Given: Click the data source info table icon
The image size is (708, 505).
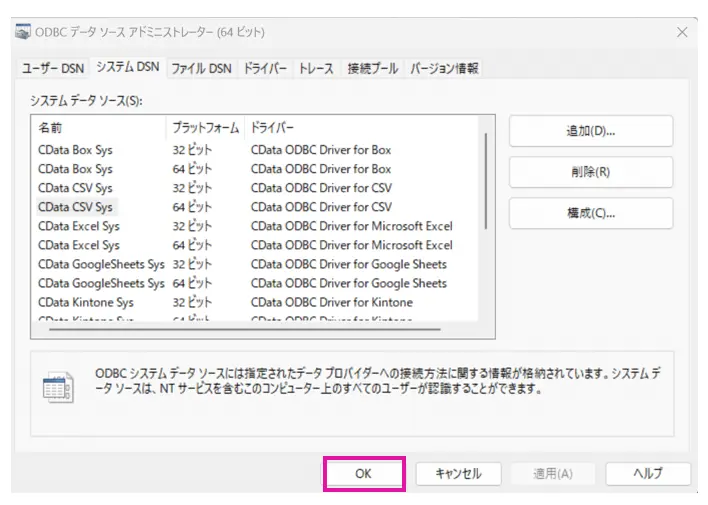Looking at the screenshot, I should point(58,387).
